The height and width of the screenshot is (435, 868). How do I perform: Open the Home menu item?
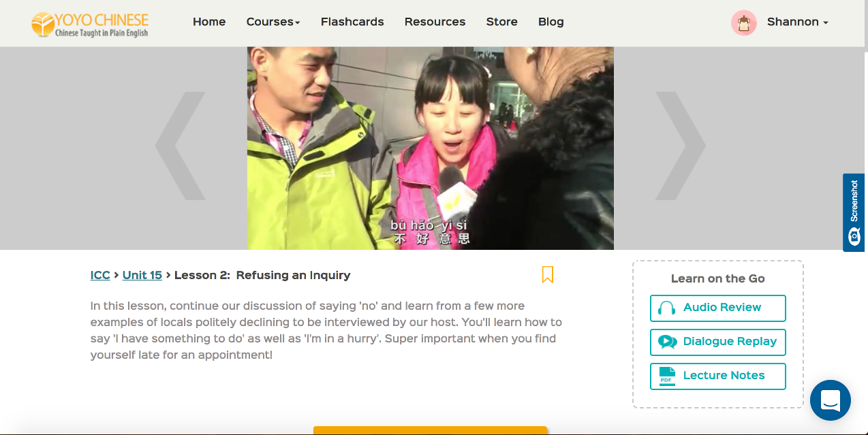click(209, 22)
